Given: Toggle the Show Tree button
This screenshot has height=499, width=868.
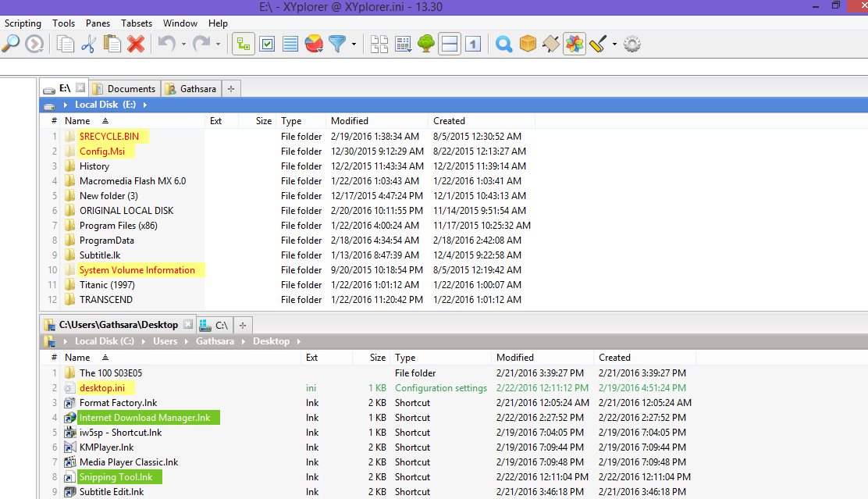Looking at the screenshot, I should click(x=244, y=44).
